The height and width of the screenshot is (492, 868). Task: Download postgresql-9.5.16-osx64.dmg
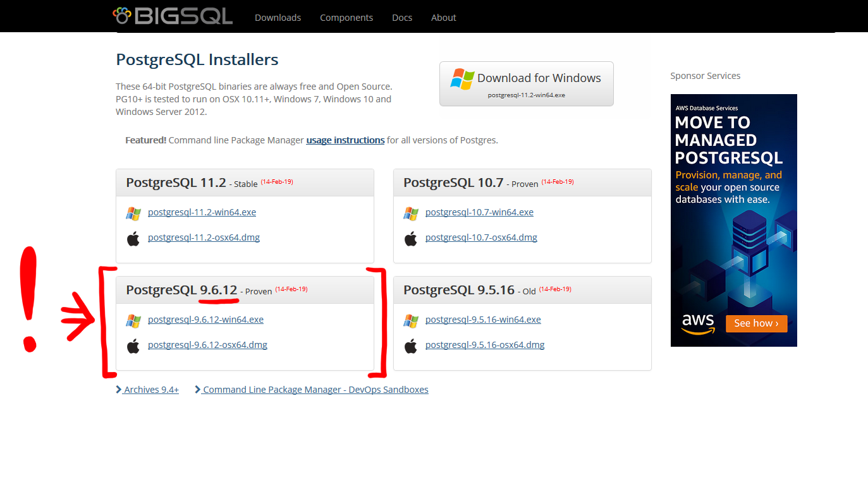click(x=485, y=345)
